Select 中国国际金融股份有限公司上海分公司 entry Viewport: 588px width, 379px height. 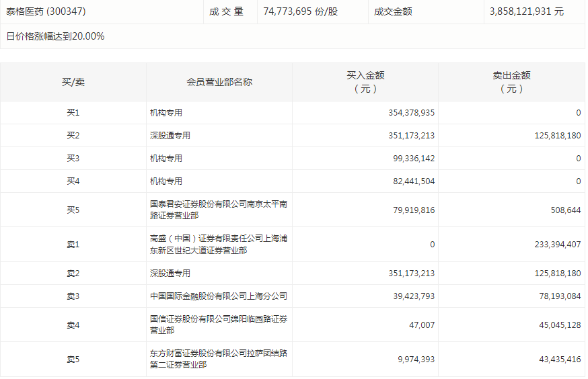coord(218,296)
